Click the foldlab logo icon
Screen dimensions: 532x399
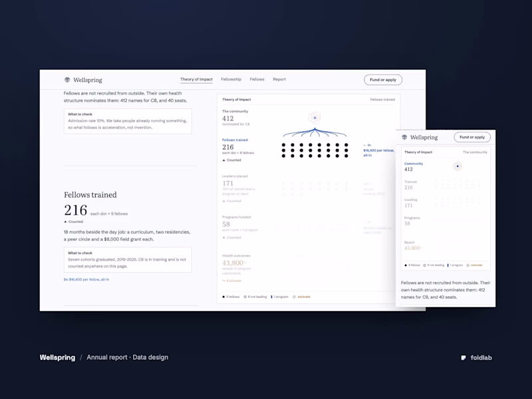click(464, 358)
